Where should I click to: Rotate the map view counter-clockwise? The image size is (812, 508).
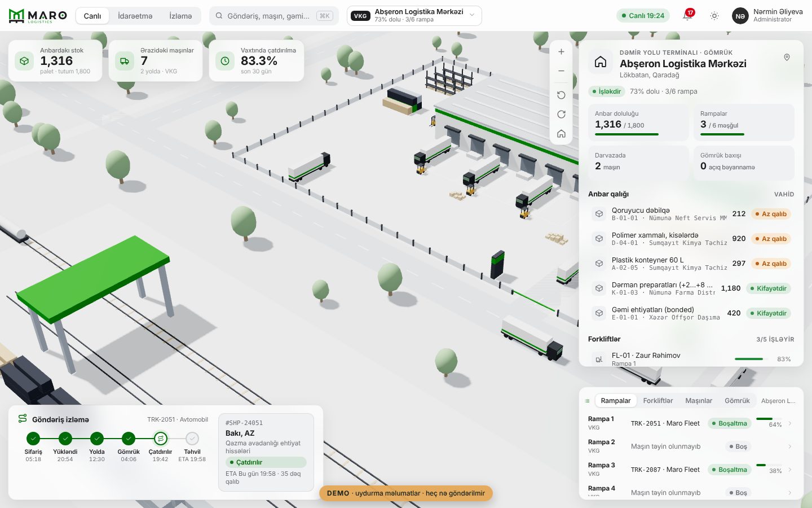click(x=561, y=95)
